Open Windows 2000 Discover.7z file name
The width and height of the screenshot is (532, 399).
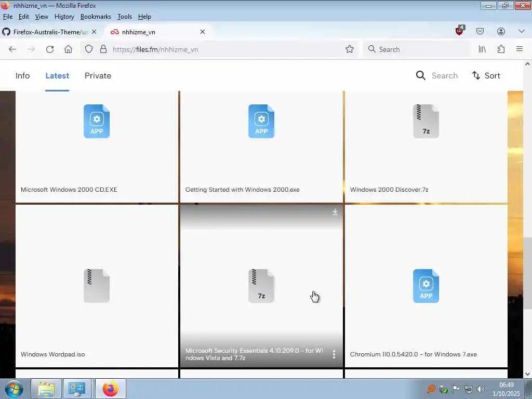389,190
